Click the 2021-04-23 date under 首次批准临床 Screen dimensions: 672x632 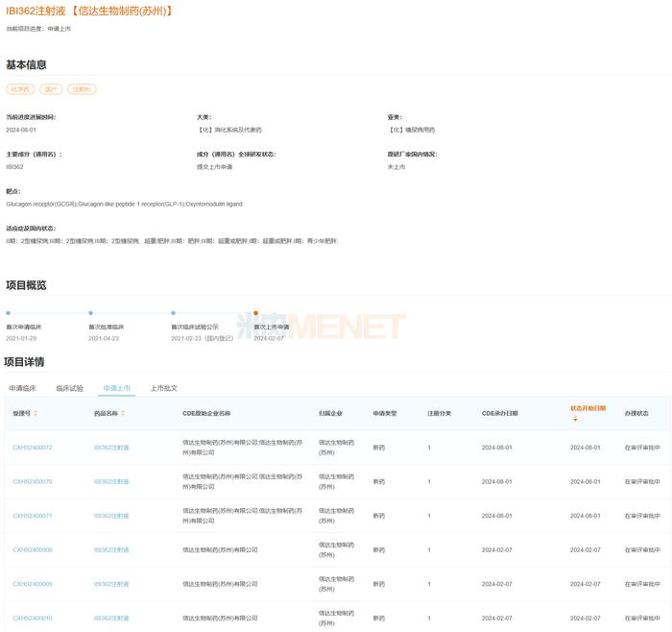click(x=104, y=338)
